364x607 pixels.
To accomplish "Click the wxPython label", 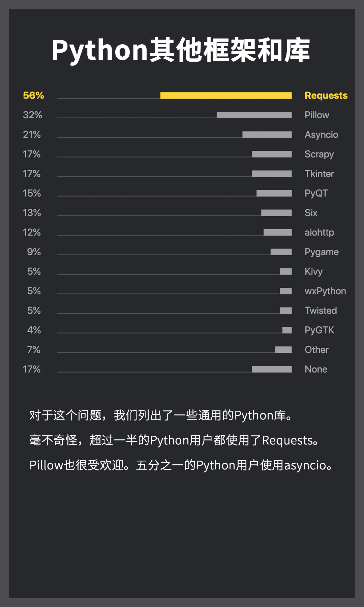I will pyautogui.click(x=325, y=291).
